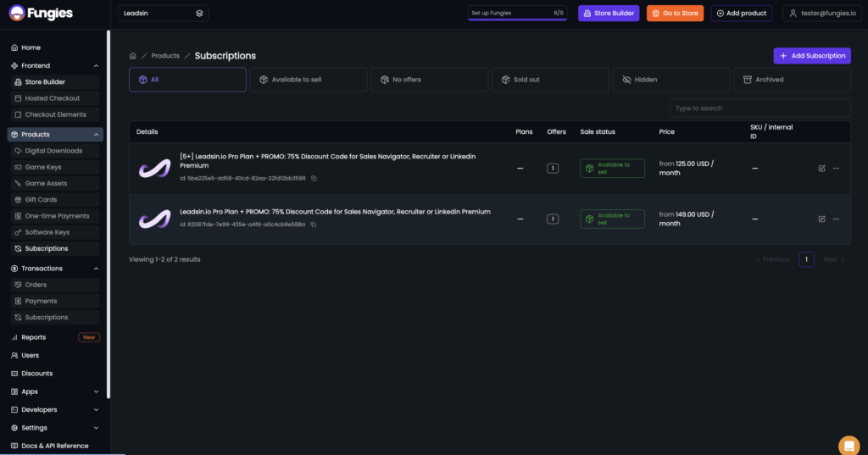Click the home breadcrumb icon
The width and height of the screenshot is (868, 455).
(x=133, y=56)
